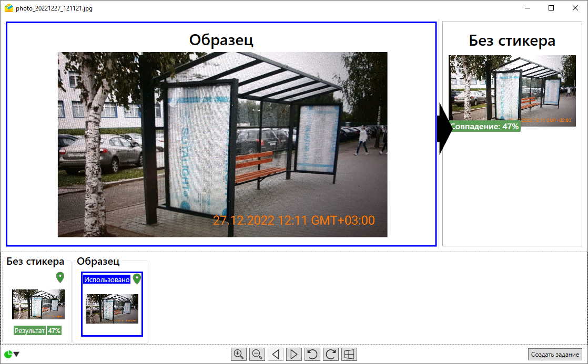Image resolution: width=588 pixels, height=364 pixels.
Task: Click the large Образец bus stop photo
Action: pos(222,144)
